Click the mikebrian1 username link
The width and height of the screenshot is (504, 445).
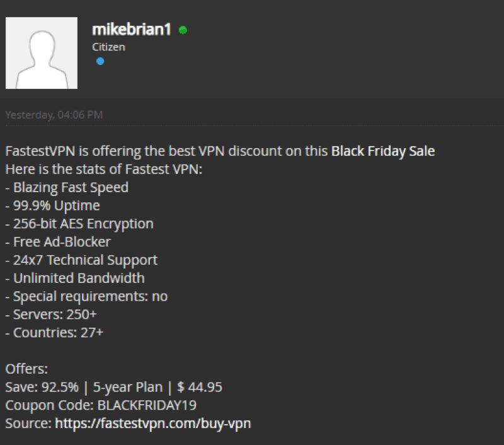point(132,30)
